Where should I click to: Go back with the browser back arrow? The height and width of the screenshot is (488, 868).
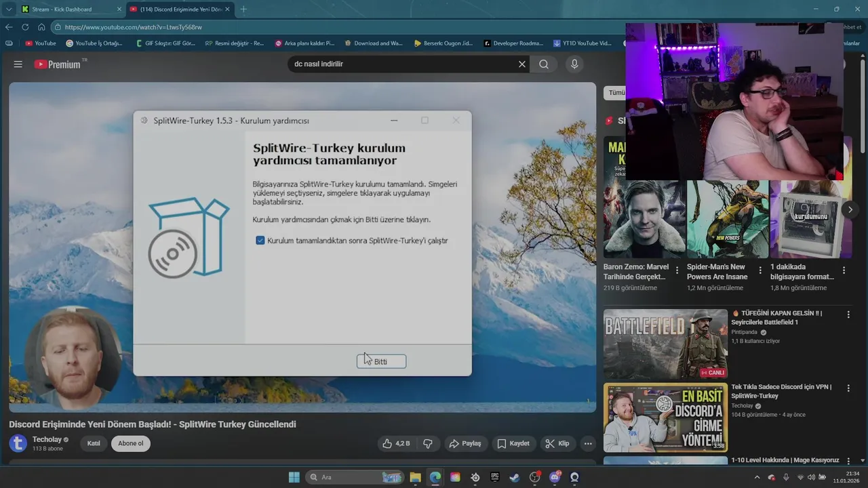tap(9, 27)
